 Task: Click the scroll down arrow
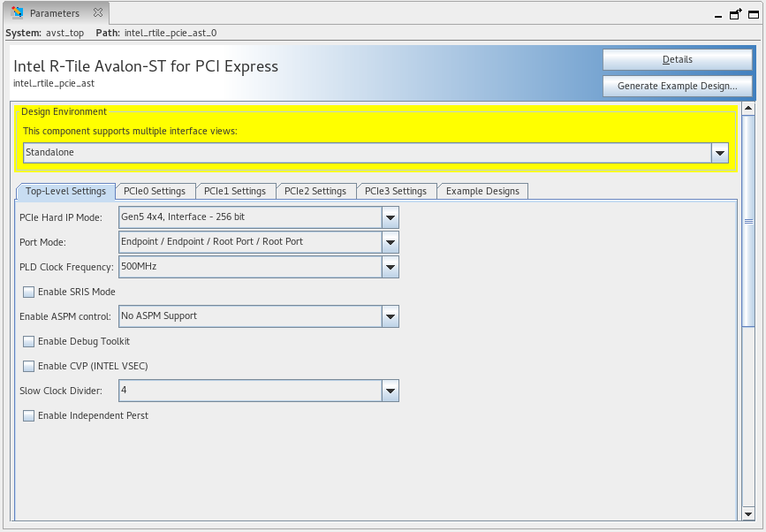(748, 513)
